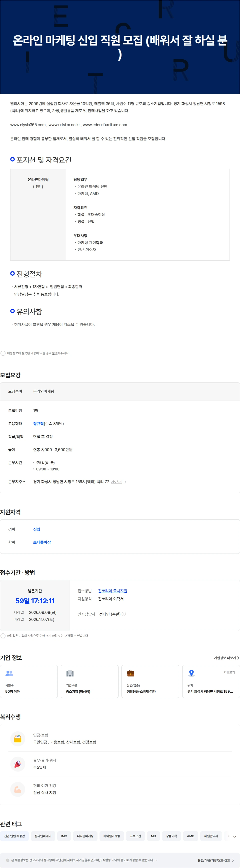Select the 바이럴마케팅 tag
Image resolution: width=240 pixels, height=868 pixels.
pos(112,836)
